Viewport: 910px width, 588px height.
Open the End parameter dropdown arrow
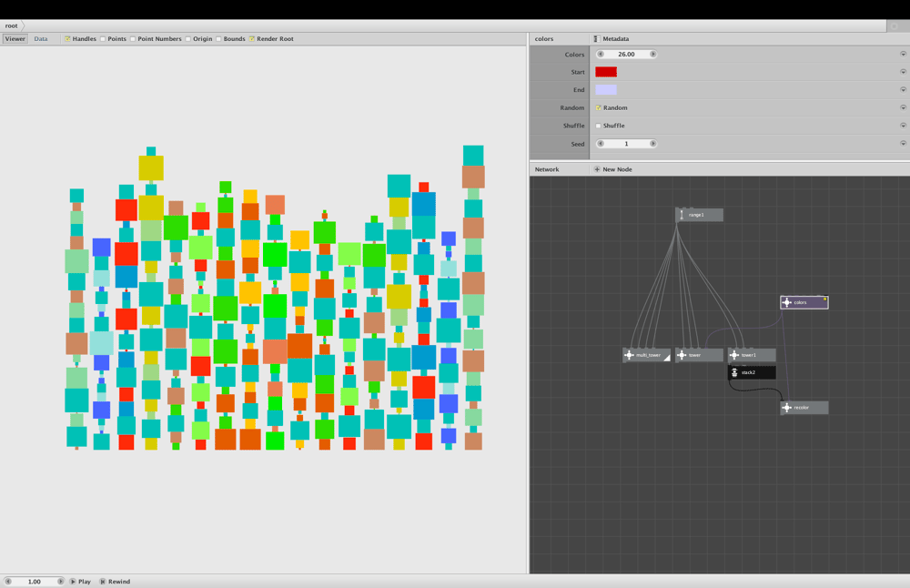(903, 90)
